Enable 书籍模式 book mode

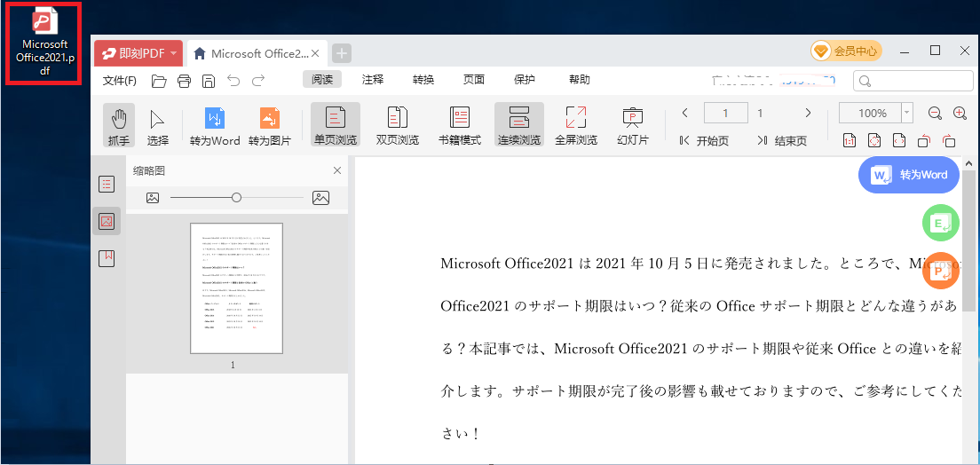(x=460, y=125)
